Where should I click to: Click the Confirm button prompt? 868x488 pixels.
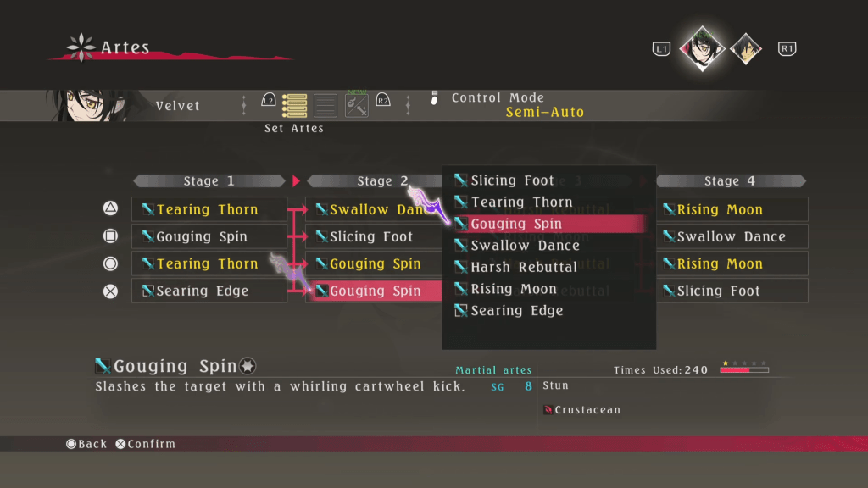[x=145, y=444]
